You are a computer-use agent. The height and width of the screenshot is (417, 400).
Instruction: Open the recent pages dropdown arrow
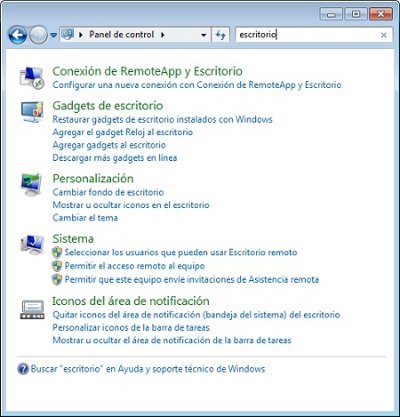pyautogui.click(x=54, y=35)
